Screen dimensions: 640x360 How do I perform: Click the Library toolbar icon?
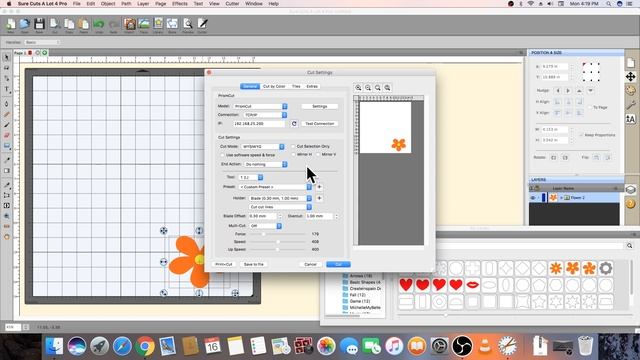pyautogui.click(x=158, y=24)
